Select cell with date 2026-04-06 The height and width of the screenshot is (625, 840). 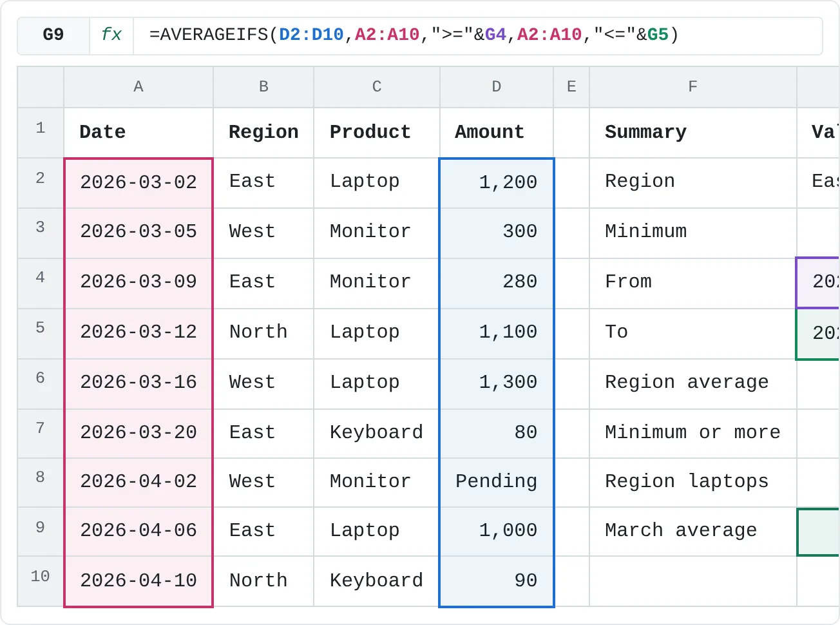click(138, 532)
